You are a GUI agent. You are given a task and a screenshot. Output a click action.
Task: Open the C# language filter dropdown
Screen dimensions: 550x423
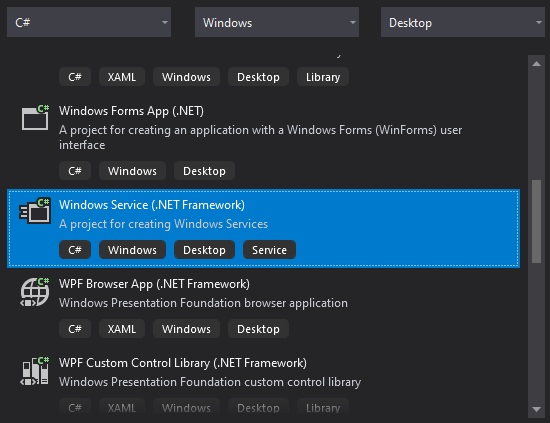89,22
